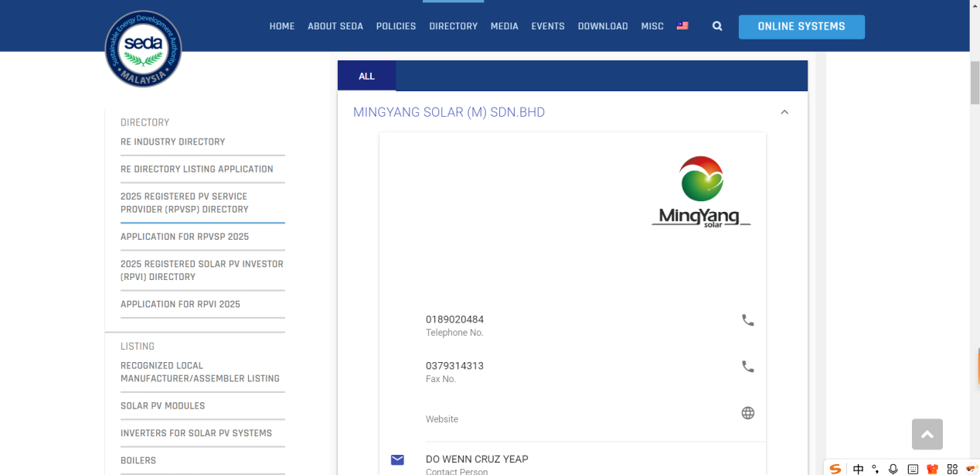Click the Sogou input microphone icon
980x475 pixels.
coord(893,469)
